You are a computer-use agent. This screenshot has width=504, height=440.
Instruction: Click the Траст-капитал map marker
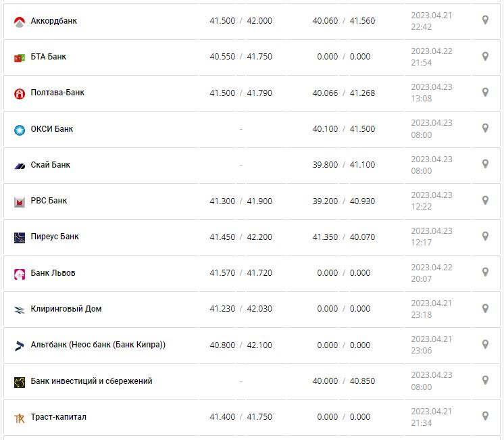[x=485, y=416]
